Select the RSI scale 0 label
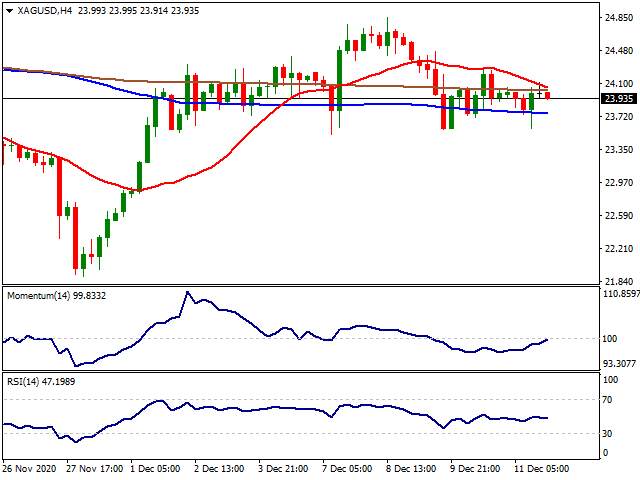The height and width of the screenshot is (480, 640). pyautogui.click(x=605, y=453)
